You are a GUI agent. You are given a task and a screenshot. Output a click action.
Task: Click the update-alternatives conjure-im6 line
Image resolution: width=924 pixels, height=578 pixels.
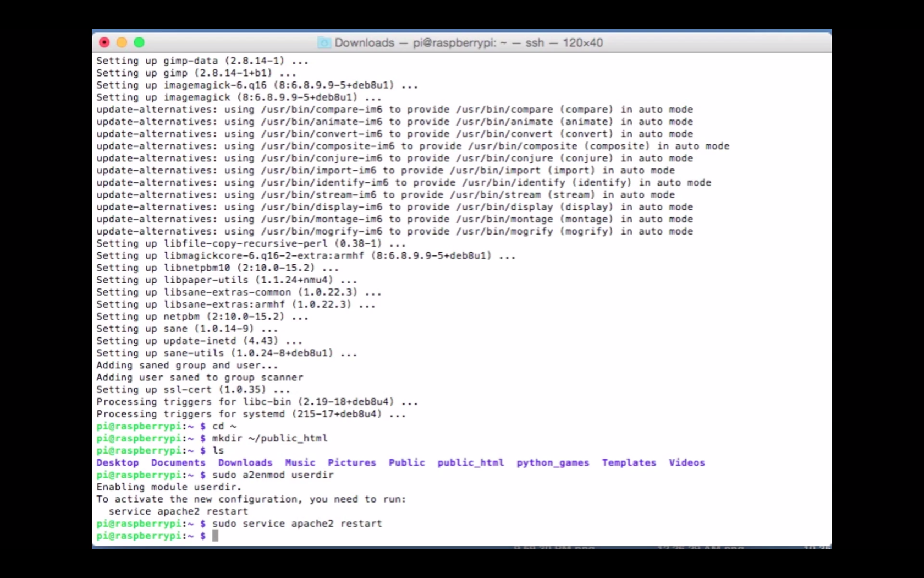[x=395, y=158]
